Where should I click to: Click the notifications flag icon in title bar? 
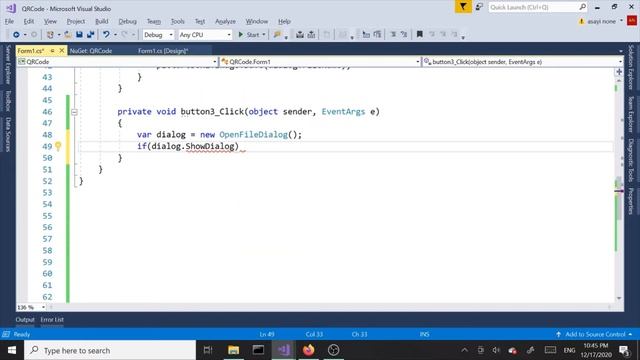463,7
